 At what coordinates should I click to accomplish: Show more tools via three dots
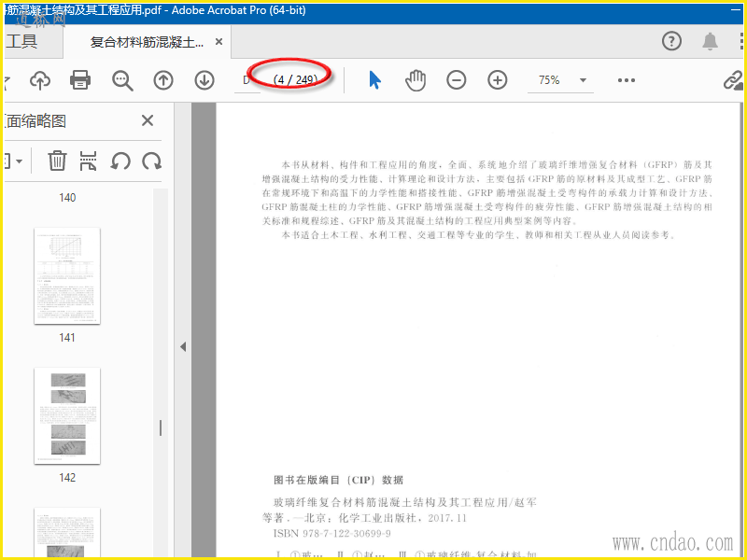pos(627,80)
